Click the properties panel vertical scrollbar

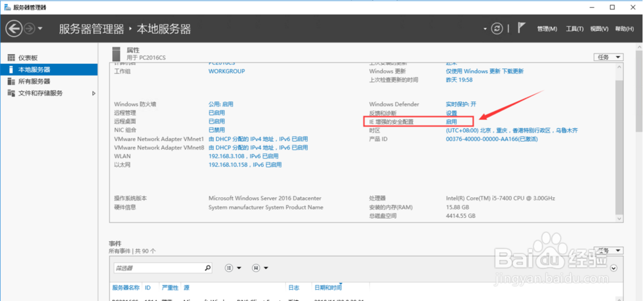point(620,146)
